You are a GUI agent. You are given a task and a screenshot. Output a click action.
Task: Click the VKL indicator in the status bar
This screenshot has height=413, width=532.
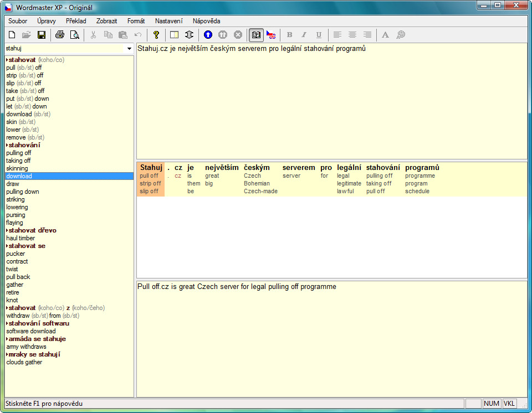[509, 404]
